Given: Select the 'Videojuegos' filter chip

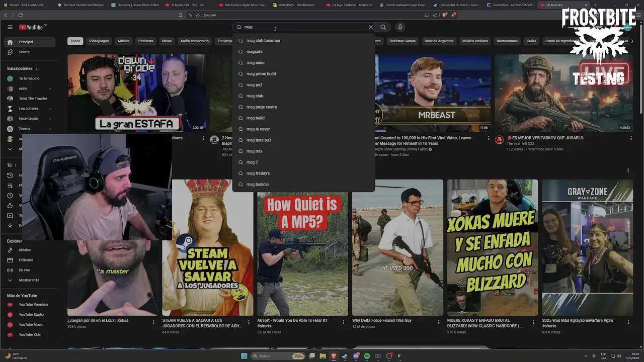Looking at the screenshot, I should 99,41.
